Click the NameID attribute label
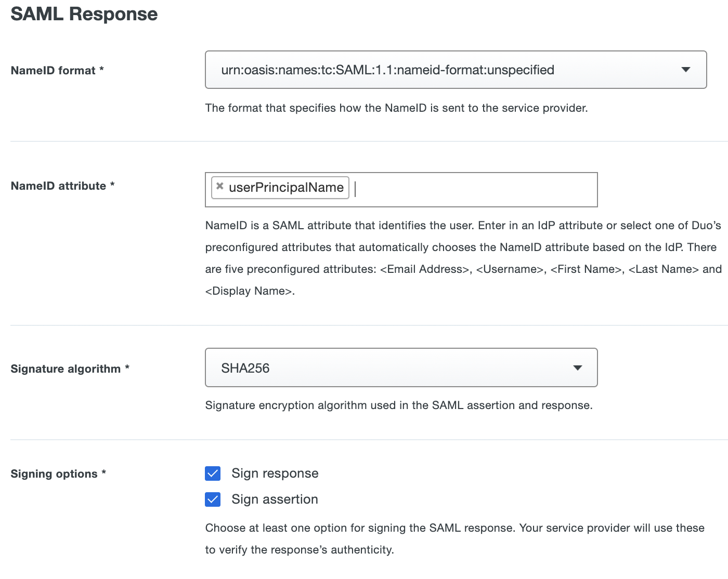 [62, 186]
